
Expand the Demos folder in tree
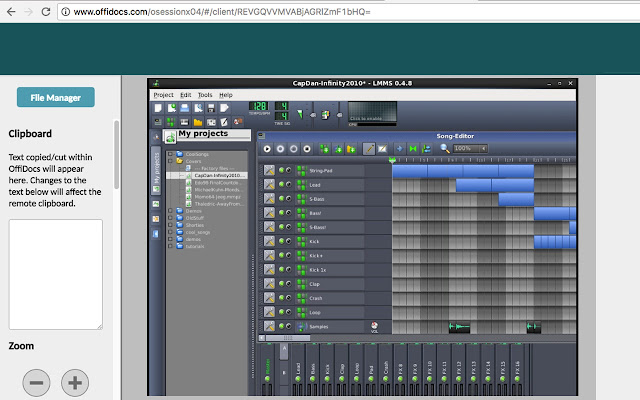[170, 212]
